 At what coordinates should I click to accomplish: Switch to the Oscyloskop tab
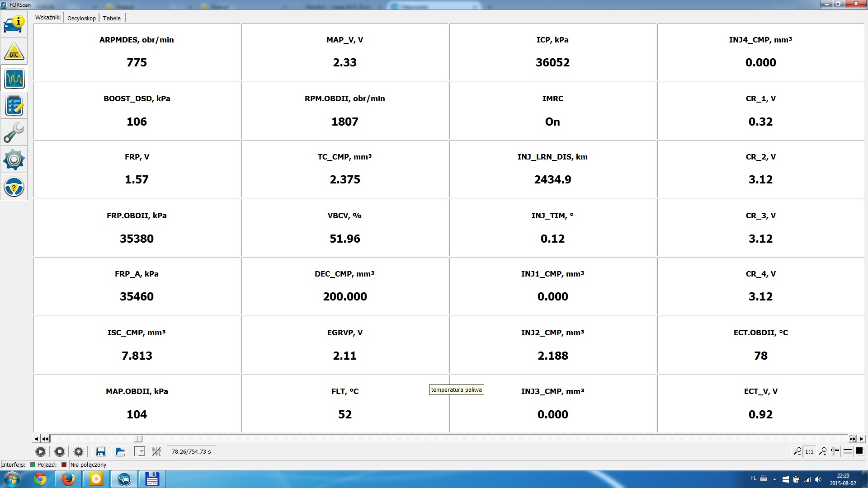click(x=81, y=18)
